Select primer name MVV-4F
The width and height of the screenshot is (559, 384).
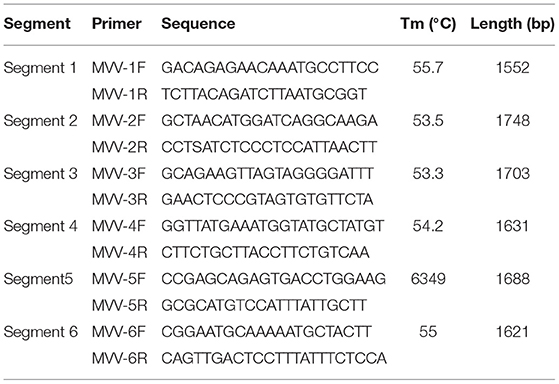pos(118,226)
